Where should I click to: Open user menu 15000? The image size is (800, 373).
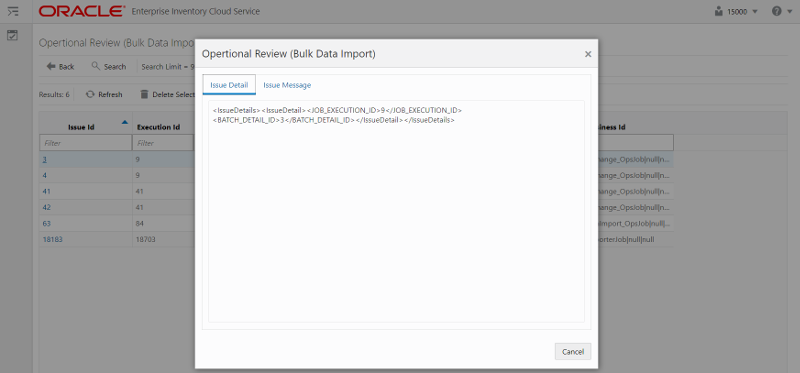click(x=736, y=11)
